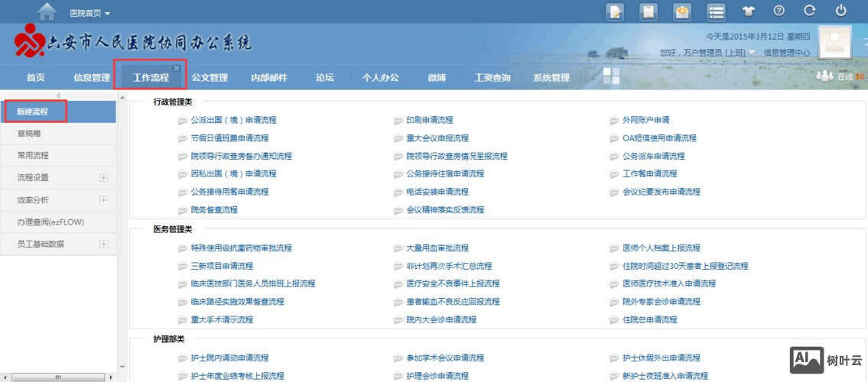Open the 工资查询 tab

coord(493,78)
